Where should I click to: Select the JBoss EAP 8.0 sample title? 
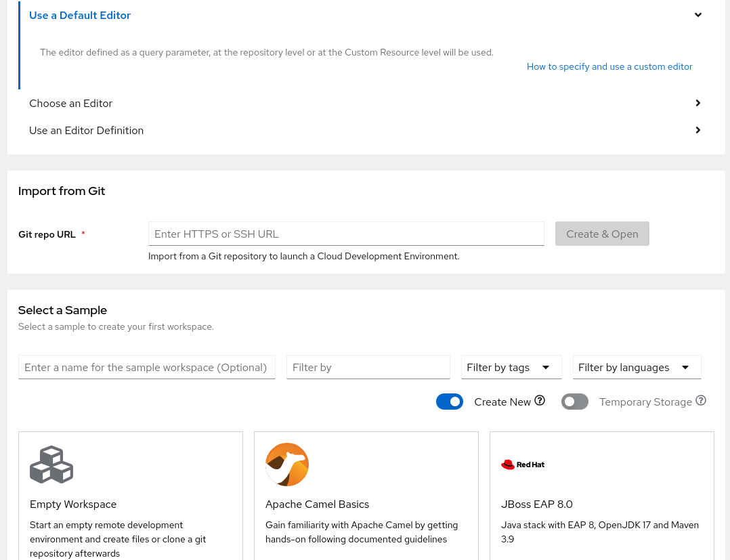[537, 504]
